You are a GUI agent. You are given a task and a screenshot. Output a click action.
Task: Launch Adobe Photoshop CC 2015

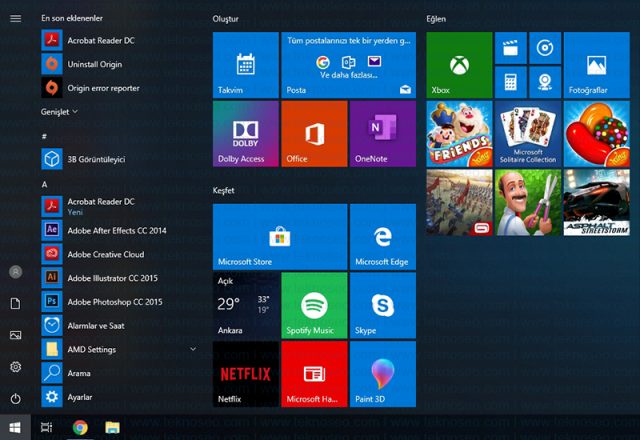point(120,302)
